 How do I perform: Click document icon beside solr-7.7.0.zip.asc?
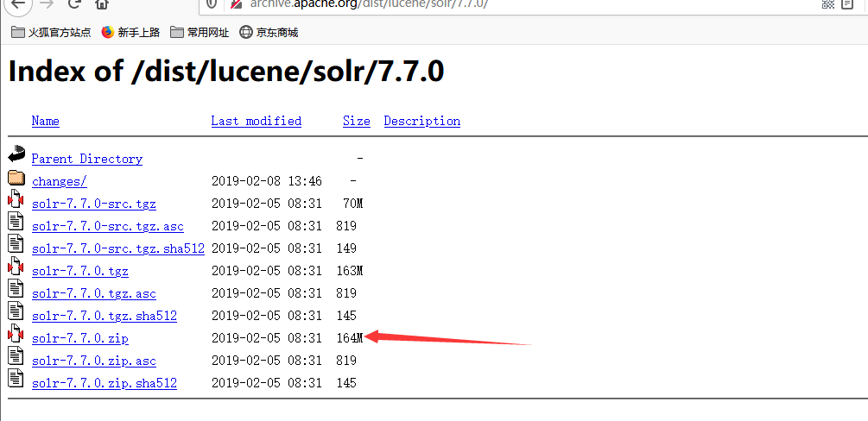(16, 356)
